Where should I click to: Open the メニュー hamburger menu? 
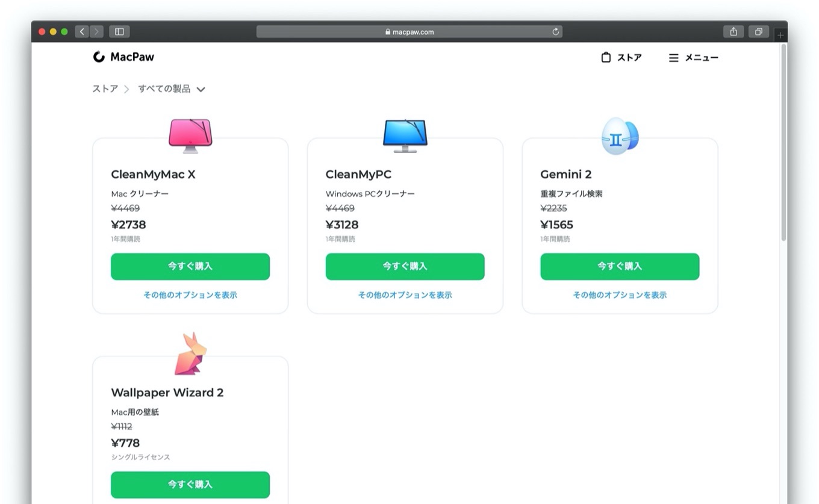pyautogui.click(x=694, y=58)
